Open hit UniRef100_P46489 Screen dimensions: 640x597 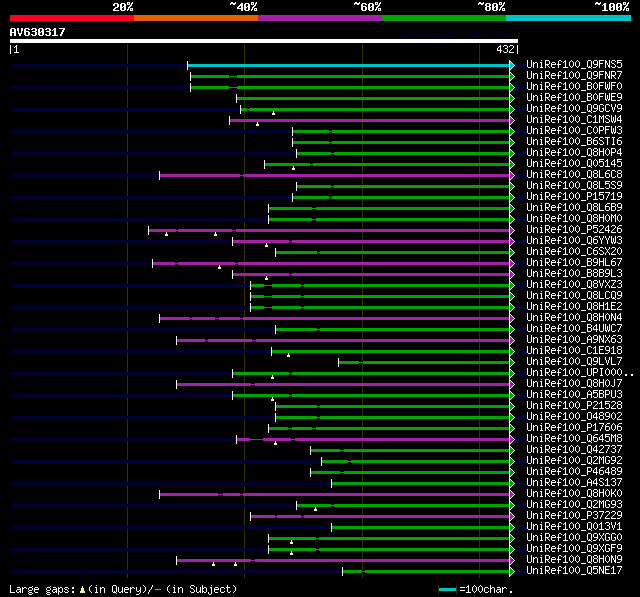tap(574, 472)
